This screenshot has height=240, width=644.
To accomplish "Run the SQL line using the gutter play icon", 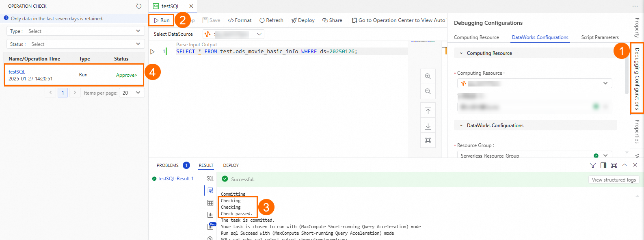I will pos(153,52).
